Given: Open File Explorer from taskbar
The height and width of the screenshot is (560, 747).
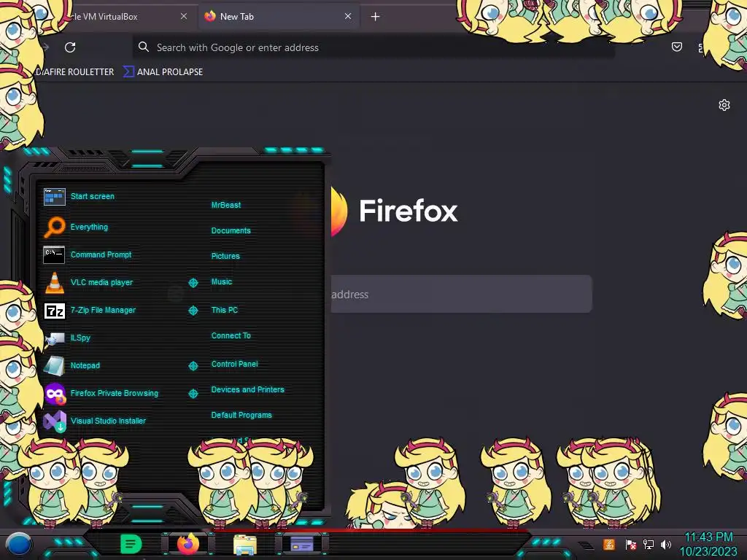Looking at the screenshot, I should tap(245, 544).
